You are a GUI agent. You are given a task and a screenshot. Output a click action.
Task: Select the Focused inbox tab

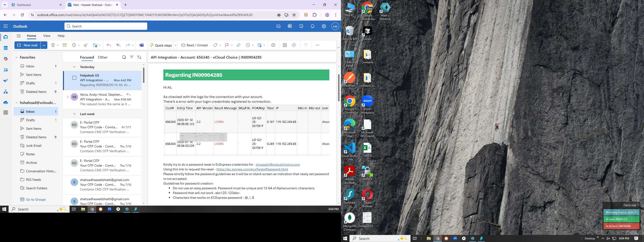(x=87, y=57)
